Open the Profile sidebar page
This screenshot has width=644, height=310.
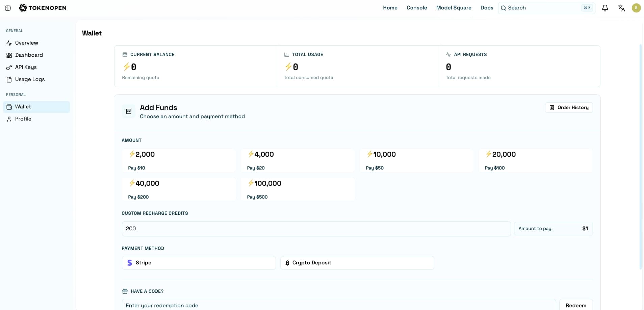(36, 119)
